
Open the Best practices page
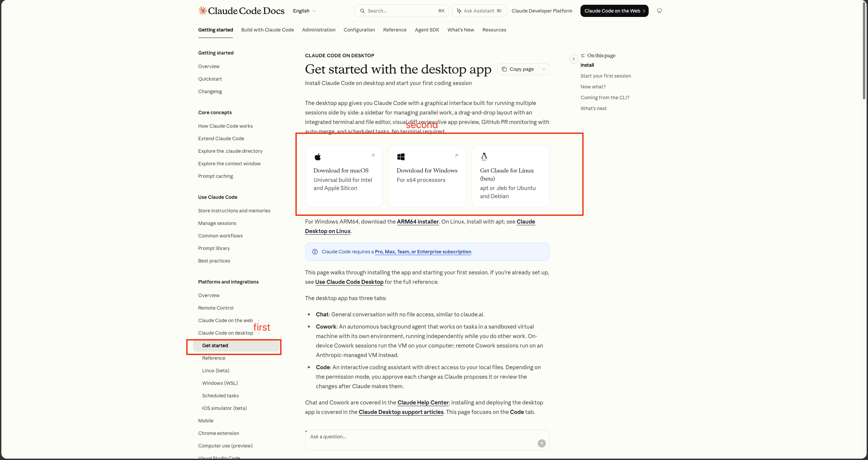(214, 261)
